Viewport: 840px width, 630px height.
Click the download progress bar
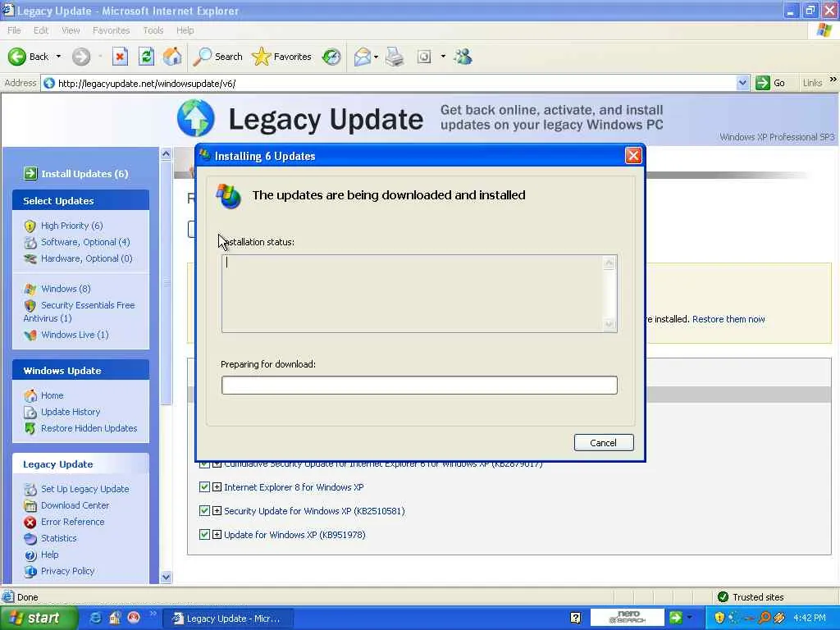click(419, 386)
